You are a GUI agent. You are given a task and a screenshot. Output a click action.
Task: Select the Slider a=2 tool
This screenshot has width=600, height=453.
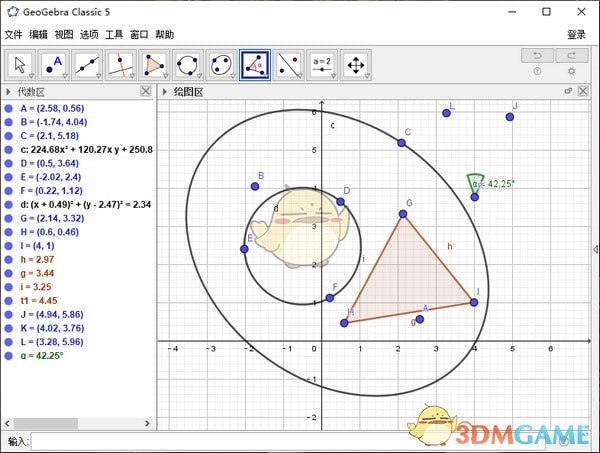pyautogui.click(x=323, y=65)
